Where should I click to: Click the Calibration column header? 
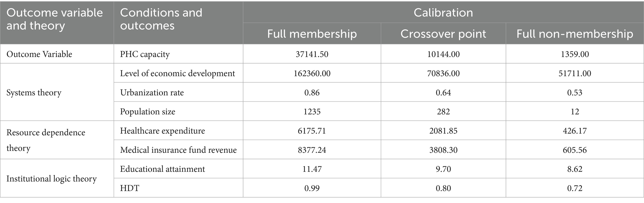[x=443, y=12]
